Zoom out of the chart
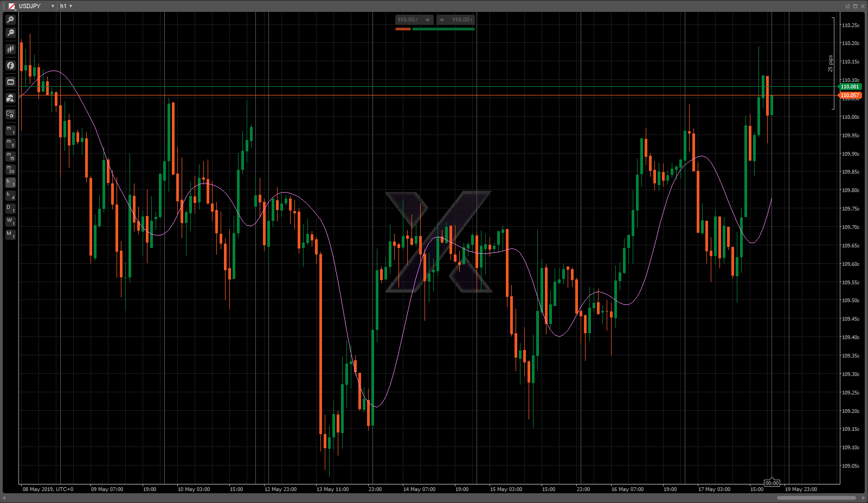 point(10,33)
